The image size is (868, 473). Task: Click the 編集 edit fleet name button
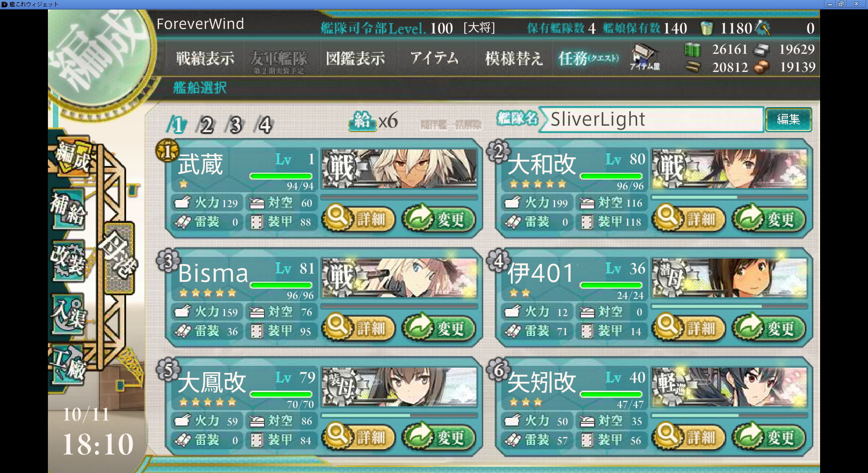[x=788, y=119]
